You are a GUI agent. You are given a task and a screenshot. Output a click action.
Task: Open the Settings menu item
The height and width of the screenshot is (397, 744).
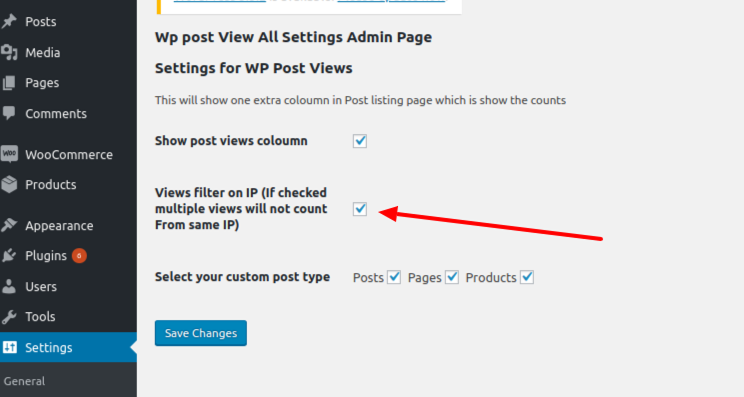tap(68, 347)
